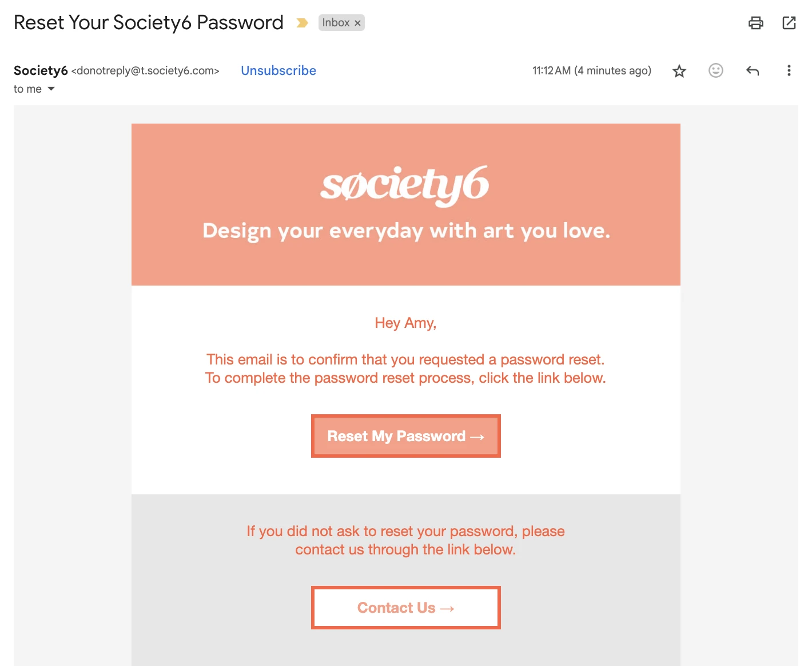The width and height of the screenshot is (812, 666).
Task: Star the Society6 email
Action: (x=679, y=71)
